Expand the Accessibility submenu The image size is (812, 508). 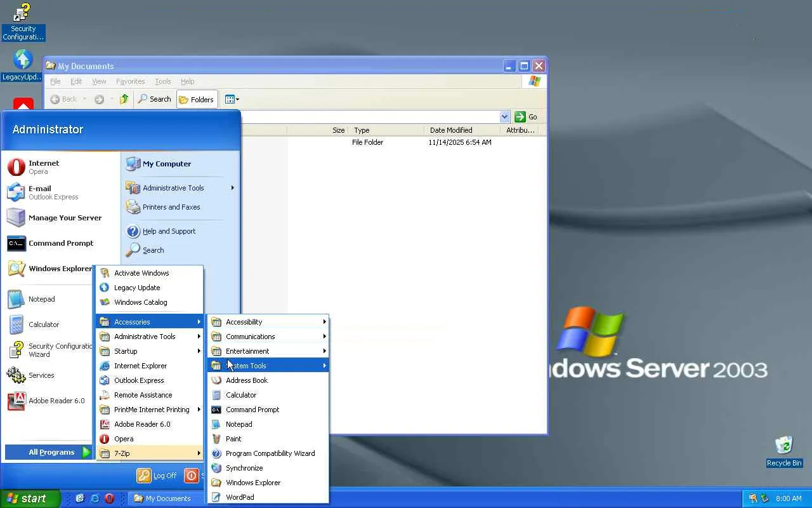tap(268, 322)
